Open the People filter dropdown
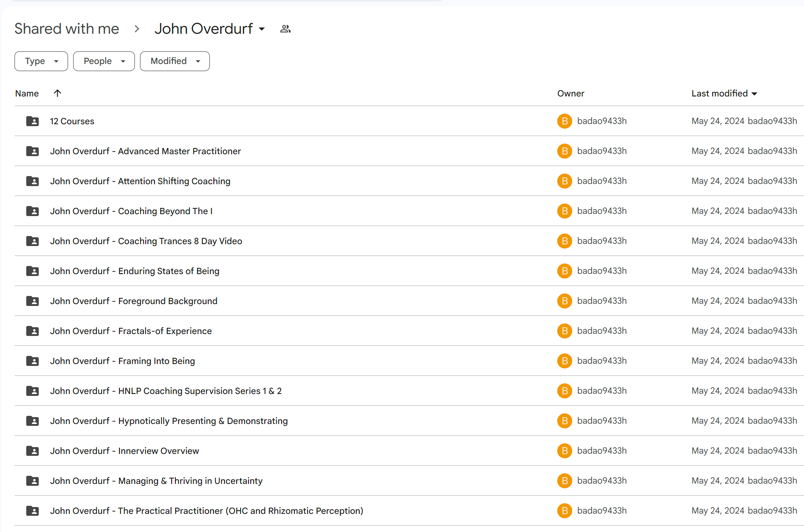Image resolution: width=804 pixels, height=532 pixels. pos(104,61)
